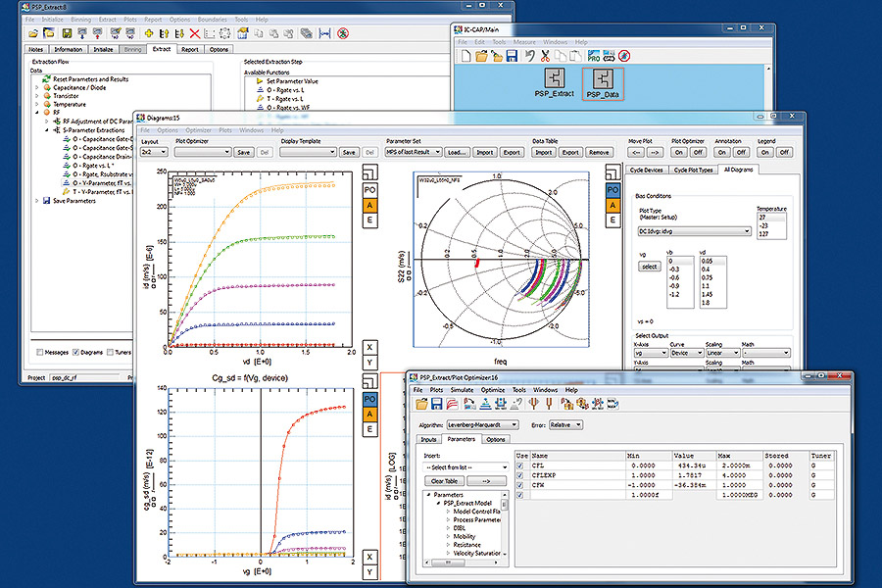Click the green plus add icon in Extract toolbar
882x588 pixels.
point(147,32)
